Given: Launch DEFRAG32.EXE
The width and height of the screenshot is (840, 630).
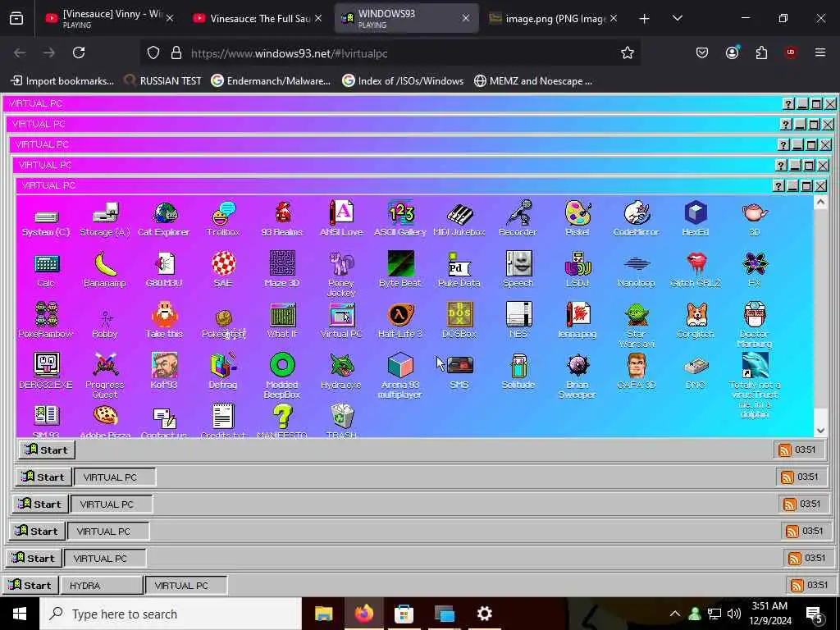Looking at the screenshot, I should click(x=46, y=372).
